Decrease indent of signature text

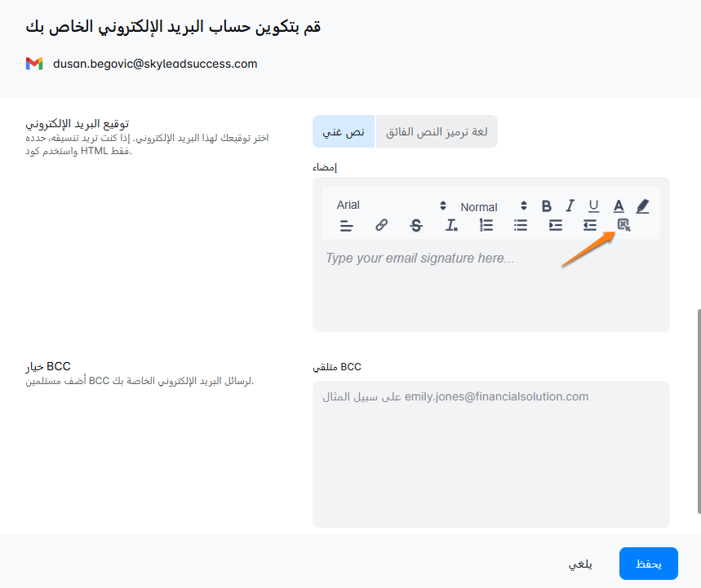click(x=590, y=225)
